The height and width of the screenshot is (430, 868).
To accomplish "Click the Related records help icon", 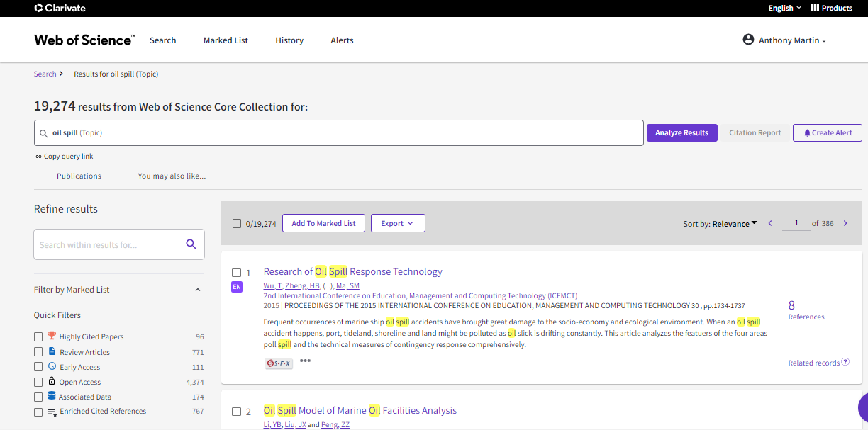I will point(845,363).
